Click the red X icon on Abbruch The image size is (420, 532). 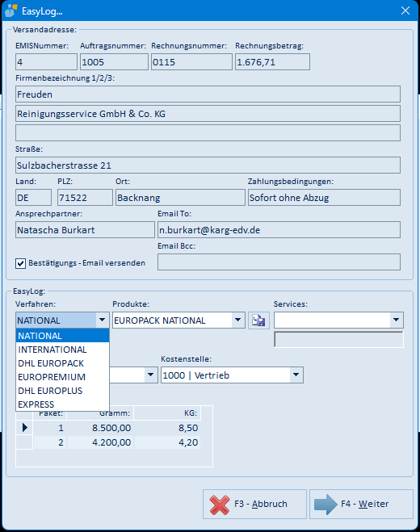click(x=220, y=505)
